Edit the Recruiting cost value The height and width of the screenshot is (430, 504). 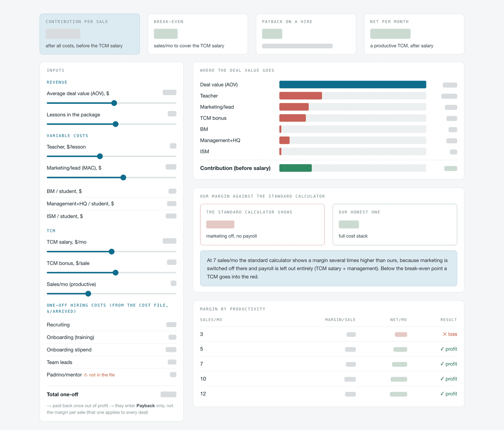pos(171,325)
